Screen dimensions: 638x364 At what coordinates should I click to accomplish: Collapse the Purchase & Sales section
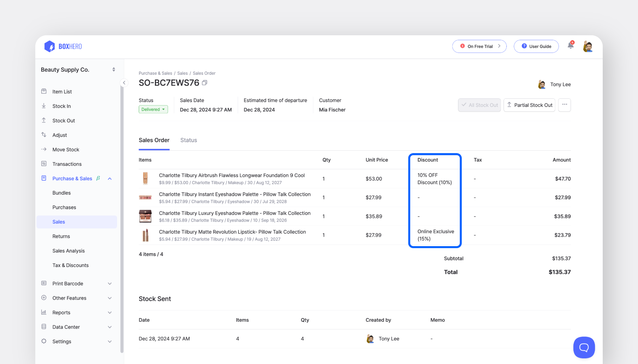point(109,178)
